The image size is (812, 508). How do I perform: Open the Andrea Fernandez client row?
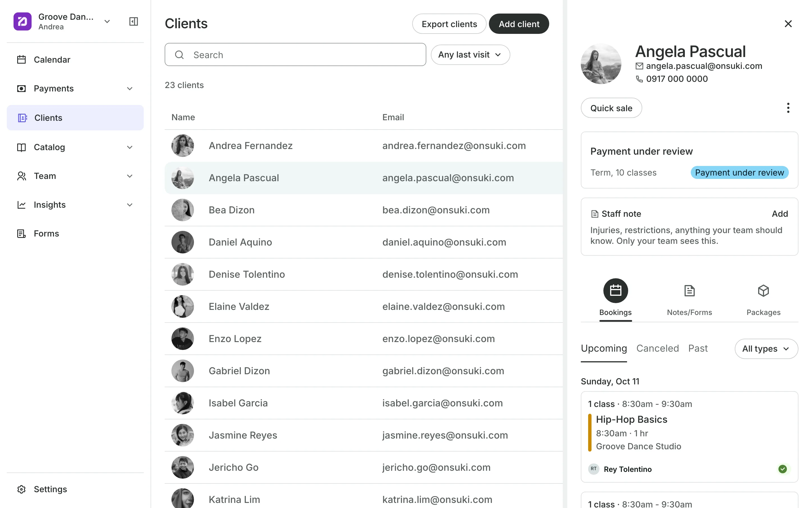pyautogui.click(x=363, y=146)
